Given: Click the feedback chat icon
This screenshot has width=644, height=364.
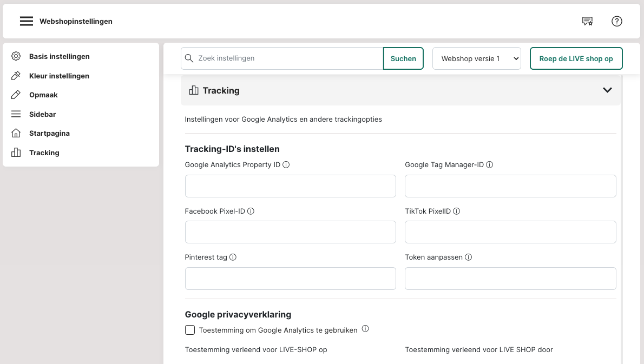Looking at the screenshot, I should [587, 21].
